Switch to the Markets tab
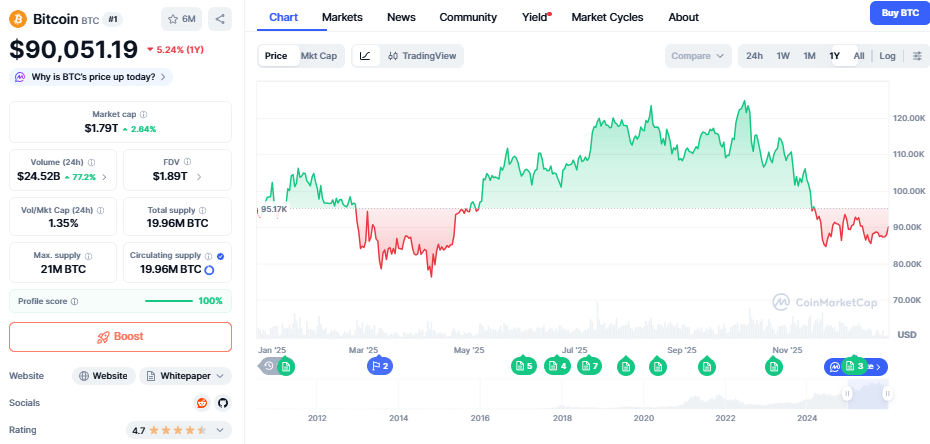This screenshot has width=930, height=444. 342,17
